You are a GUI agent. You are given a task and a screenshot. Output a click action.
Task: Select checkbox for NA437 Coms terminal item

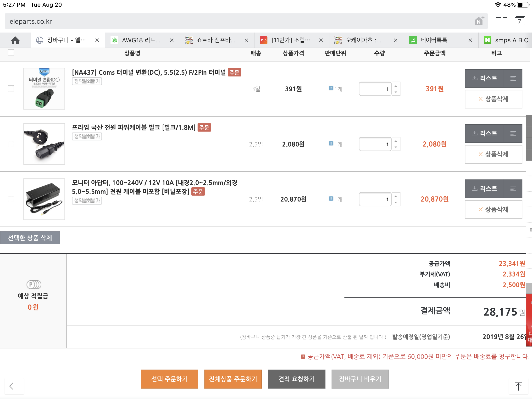tap(11, 89)
